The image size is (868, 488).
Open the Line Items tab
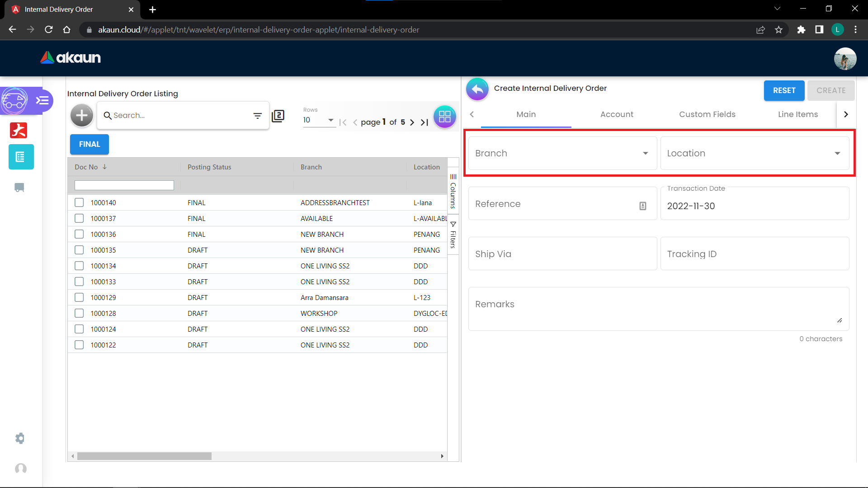pyautogui.click(x=797, y=114)
